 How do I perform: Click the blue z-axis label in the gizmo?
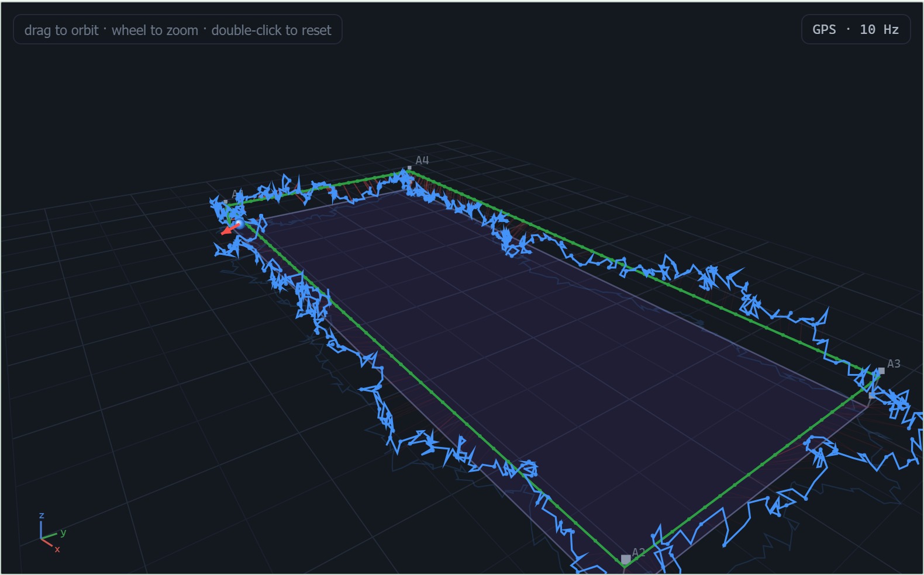pos(42,515)
